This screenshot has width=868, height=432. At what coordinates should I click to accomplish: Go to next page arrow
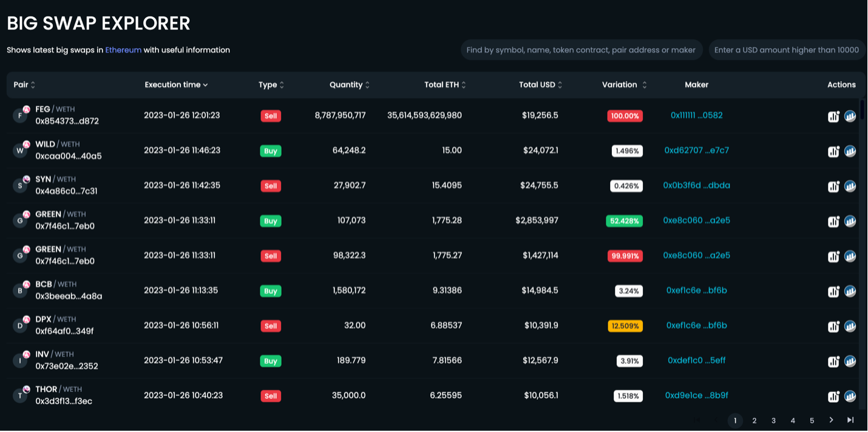[831, 420]
